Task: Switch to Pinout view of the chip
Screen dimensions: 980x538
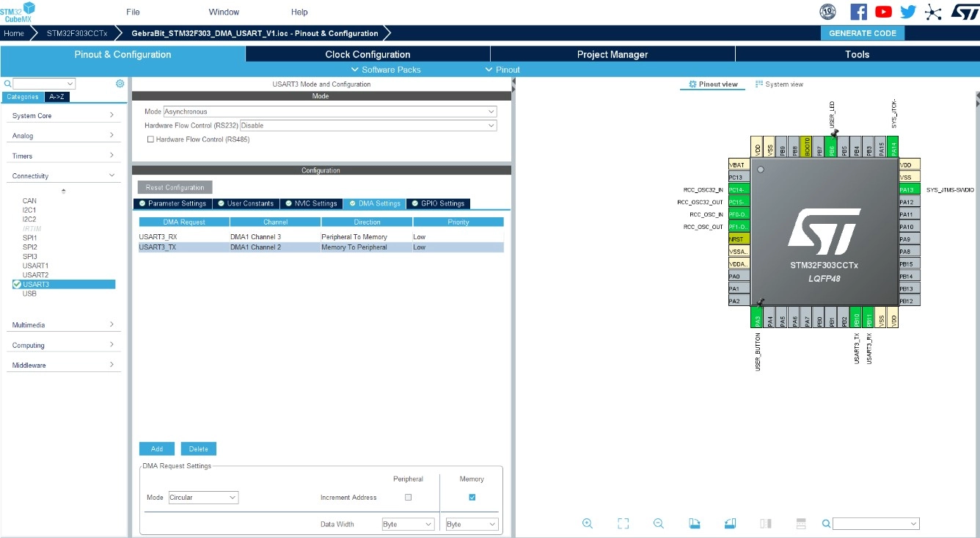Action: pos(714,84)
